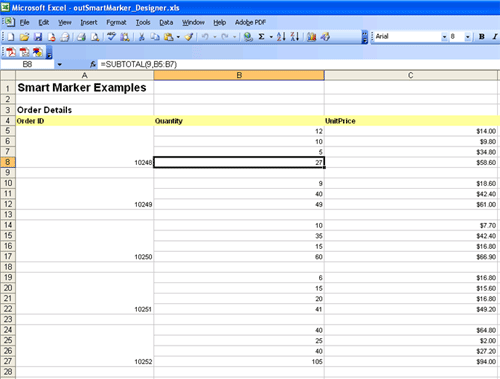
Task: Select row 12 header
Action: (8, 204)
